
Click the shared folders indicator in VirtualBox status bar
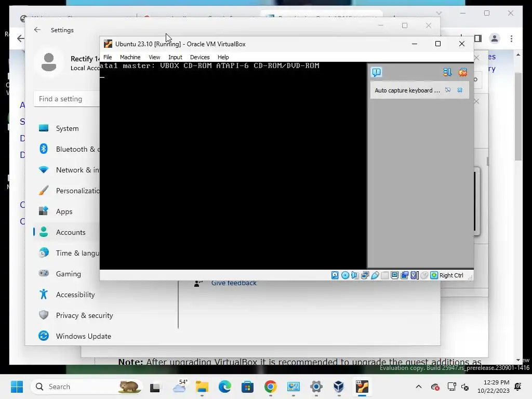click(x=385, y=275)
